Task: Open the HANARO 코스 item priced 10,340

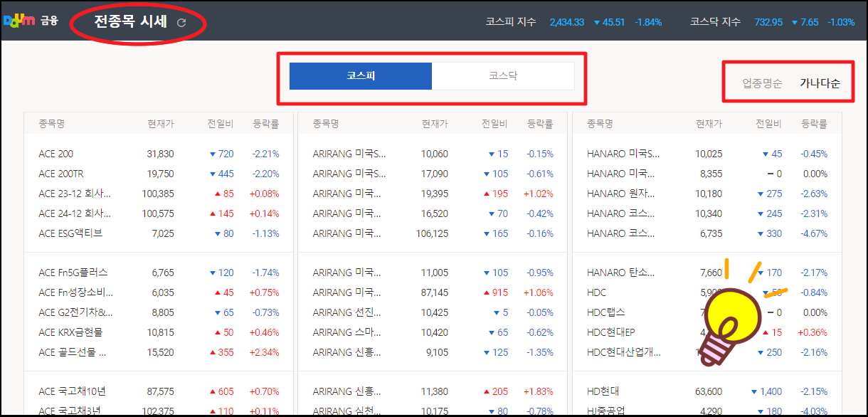Action: pyautogui.click(x=621, y=213)
